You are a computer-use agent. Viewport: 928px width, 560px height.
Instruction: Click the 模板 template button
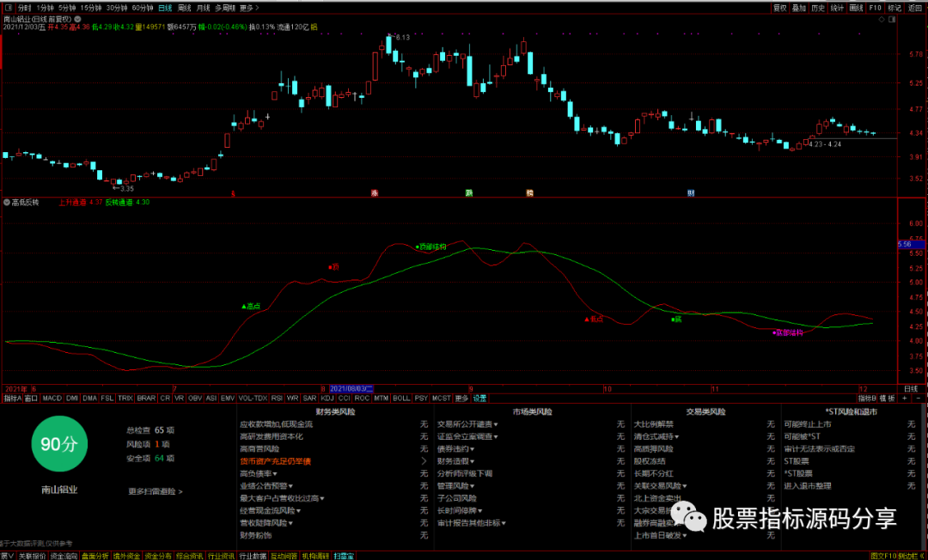click(x=887, y=399)
